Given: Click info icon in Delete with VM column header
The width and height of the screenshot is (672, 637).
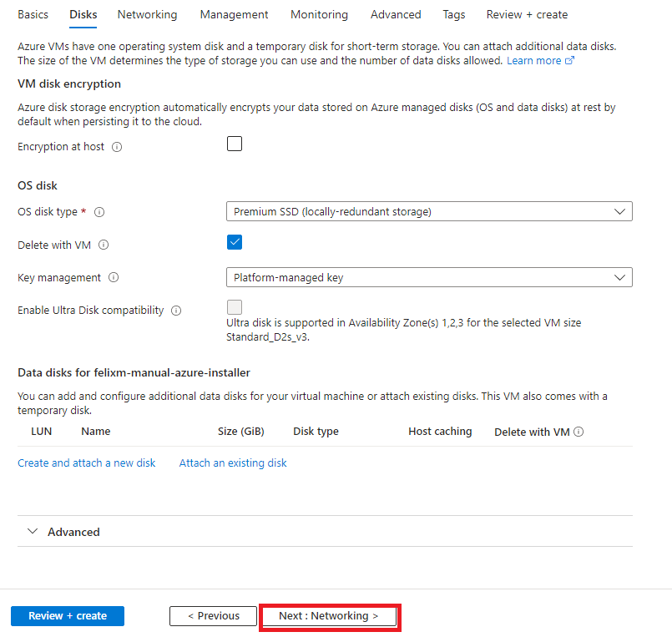Looking at the screenshot, I should coord(579,432).
